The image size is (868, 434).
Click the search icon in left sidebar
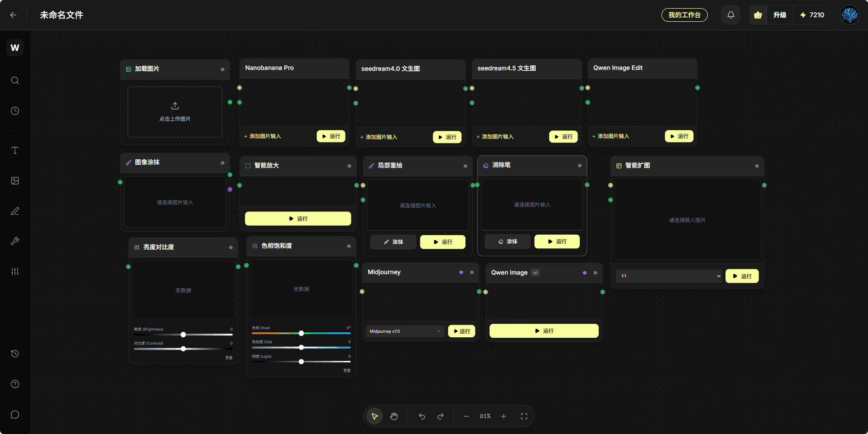coord(15,81)
